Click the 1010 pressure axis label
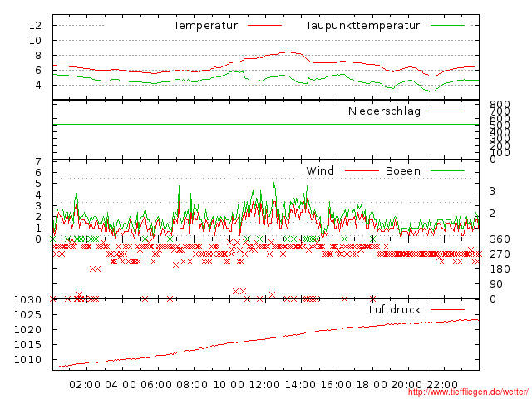Screen dimensions: 532x399 pyautogui.click(x=27, y=360)
